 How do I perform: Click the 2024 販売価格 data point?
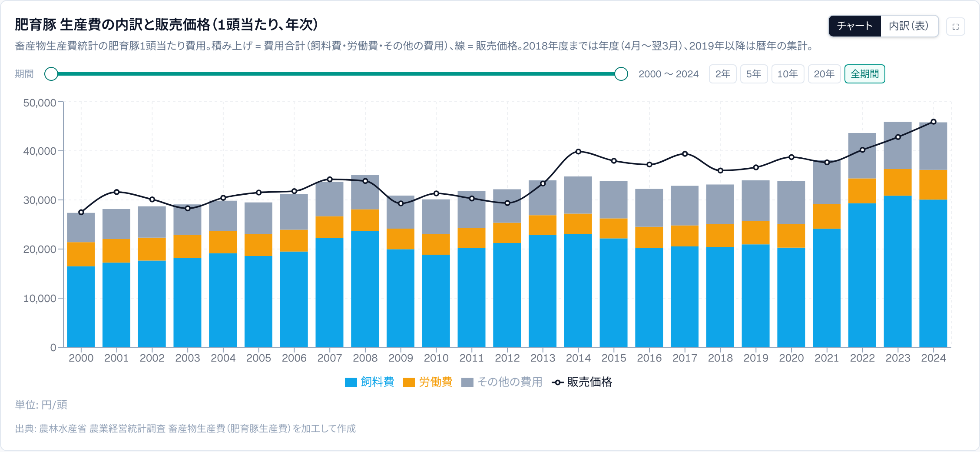pyautogui.click(x=934, y=122)
